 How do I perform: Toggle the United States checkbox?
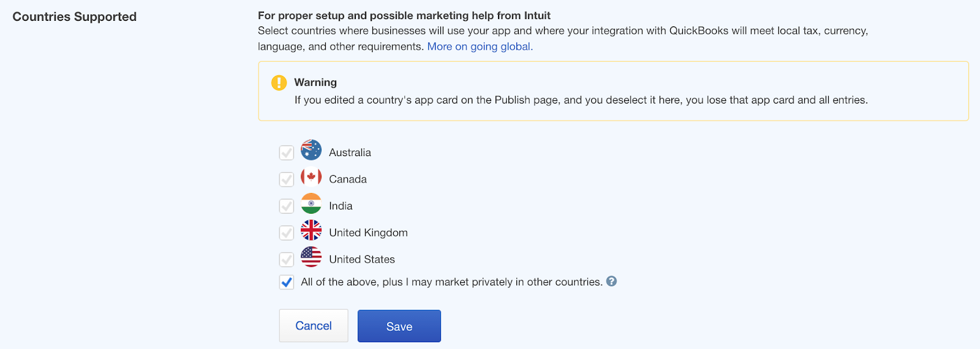(287, 260)
